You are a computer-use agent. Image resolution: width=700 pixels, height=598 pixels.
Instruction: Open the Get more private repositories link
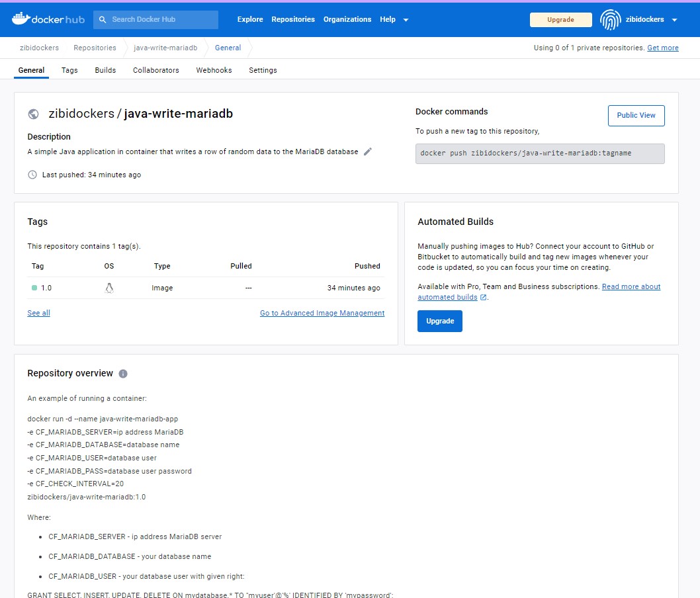pyautogui.click(x=662, y=48)
